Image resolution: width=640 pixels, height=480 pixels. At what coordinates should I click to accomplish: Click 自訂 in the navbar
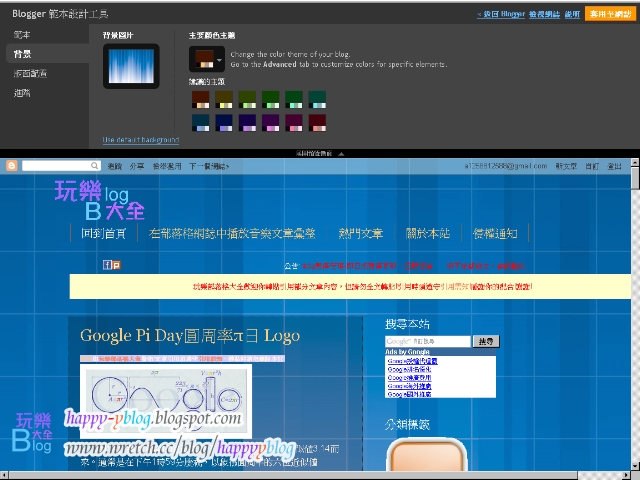point(592,166)
